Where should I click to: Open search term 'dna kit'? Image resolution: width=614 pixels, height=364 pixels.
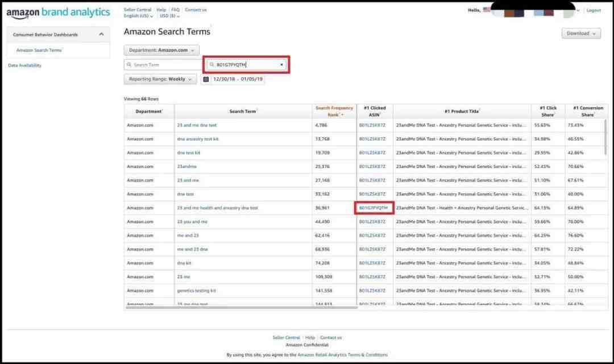click(184, 263)
